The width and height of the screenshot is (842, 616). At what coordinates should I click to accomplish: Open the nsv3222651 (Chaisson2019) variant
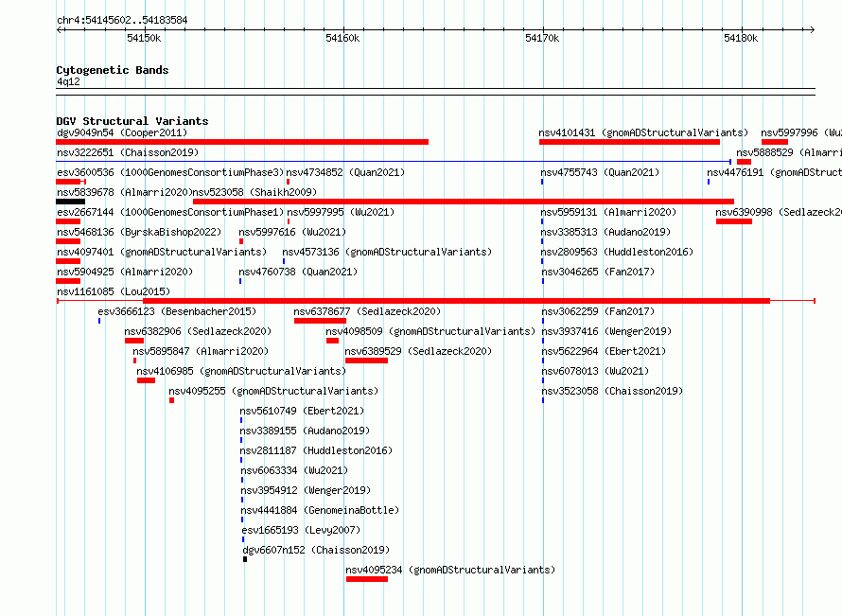(128, 152)
